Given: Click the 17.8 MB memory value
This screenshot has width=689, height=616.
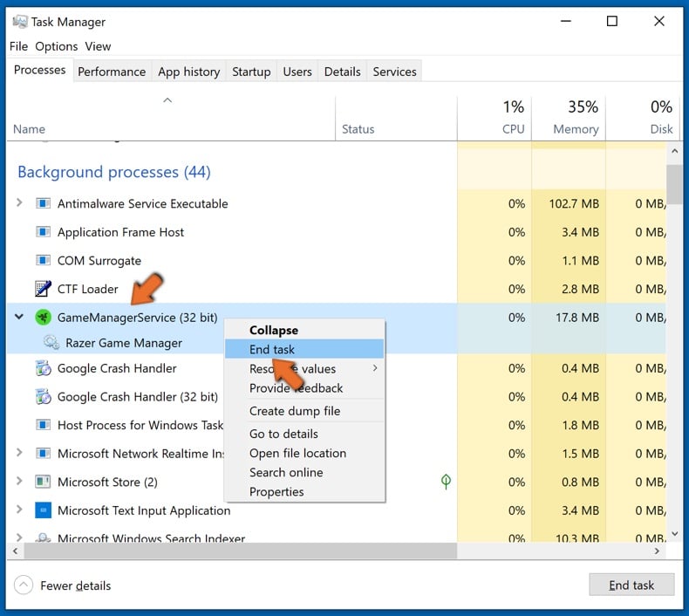Looking at the screenshot, I should pyautogui.click(x=577, y=318).
